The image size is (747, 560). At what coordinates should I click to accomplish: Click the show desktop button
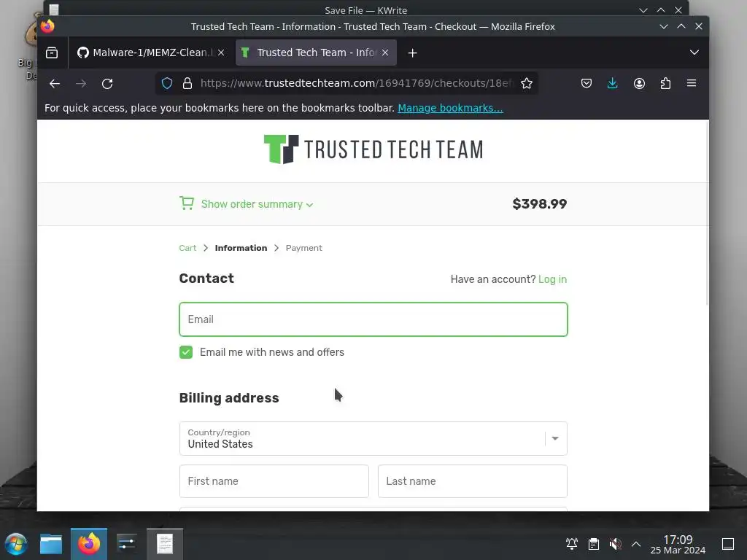728,544
